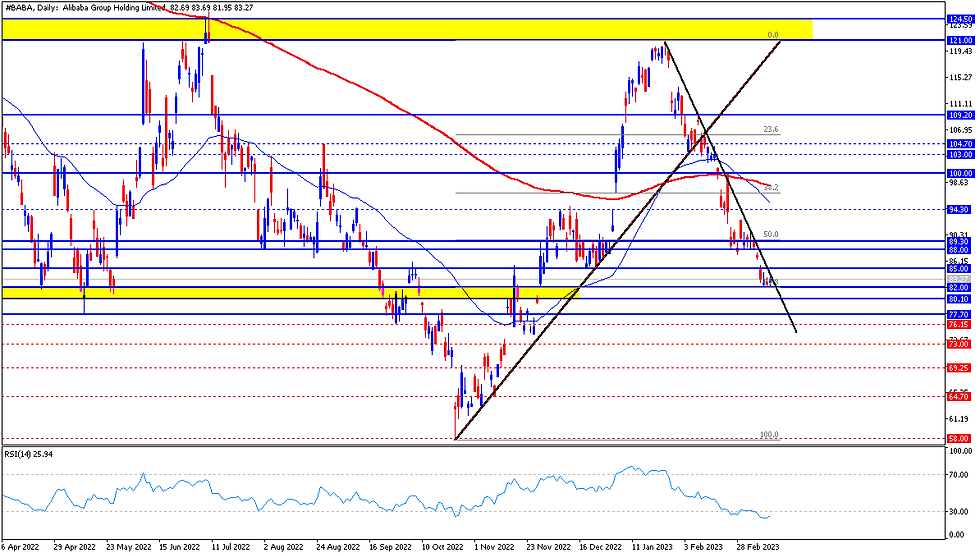Click the Fibonacci 50.0 level label
The image size is (980, 556).
[x=771, y=234]
